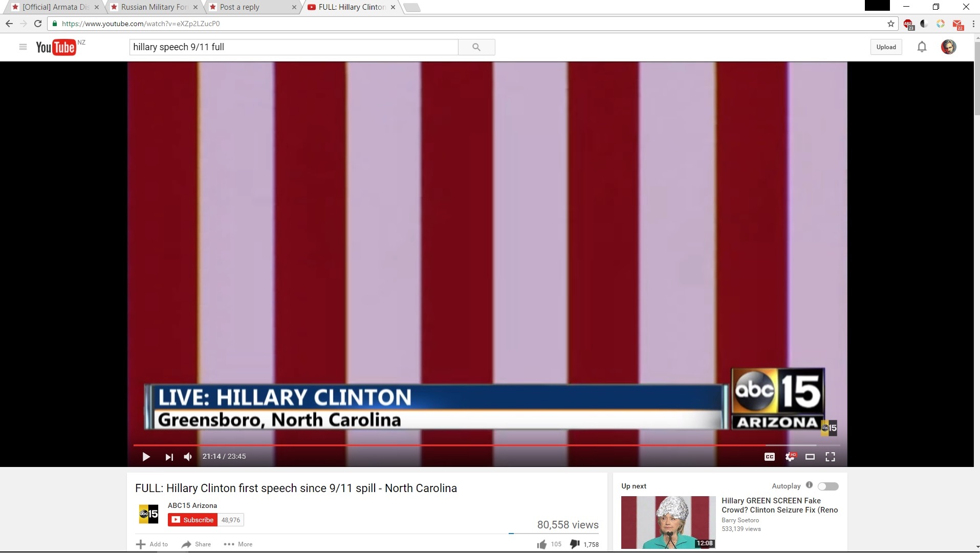Enter fullscreen video mode
Image resolution: width=980 pixels, height=553 pixels.
click(x=830, y=457)
